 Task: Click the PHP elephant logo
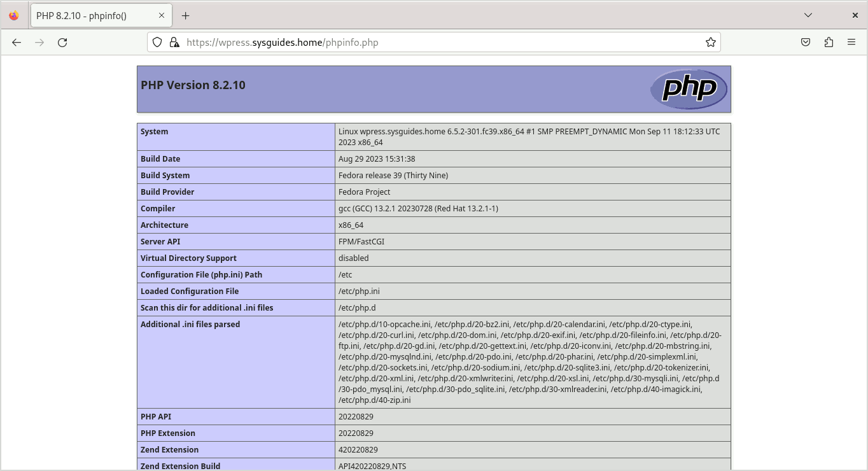(689, 89)
